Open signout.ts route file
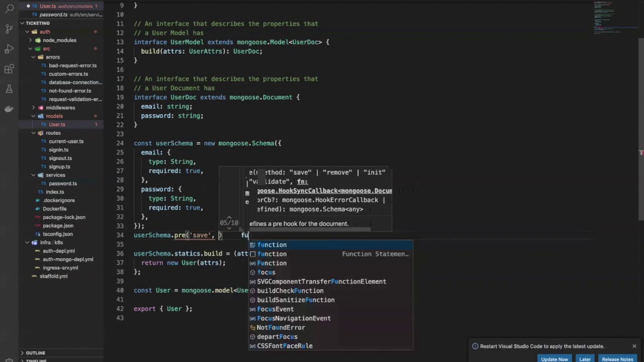Image resolution: width=644 pixels, height=362 pixels. coord(61,158)
